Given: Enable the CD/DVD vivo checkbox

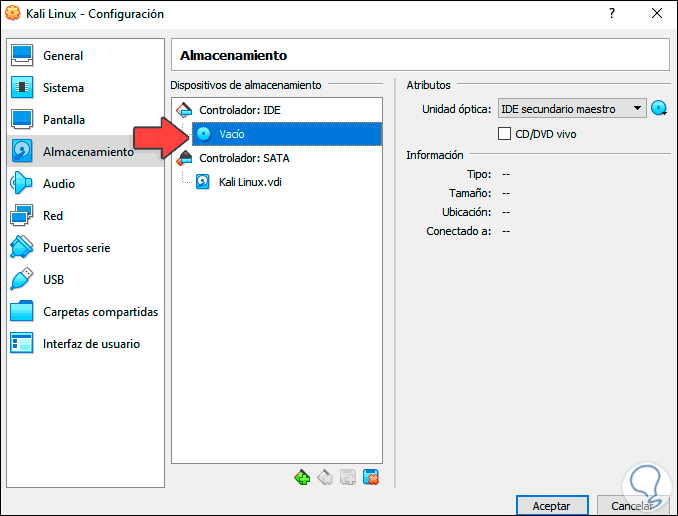Looking at the screenshot, I should pyautogui.click(x=504, y=134).
